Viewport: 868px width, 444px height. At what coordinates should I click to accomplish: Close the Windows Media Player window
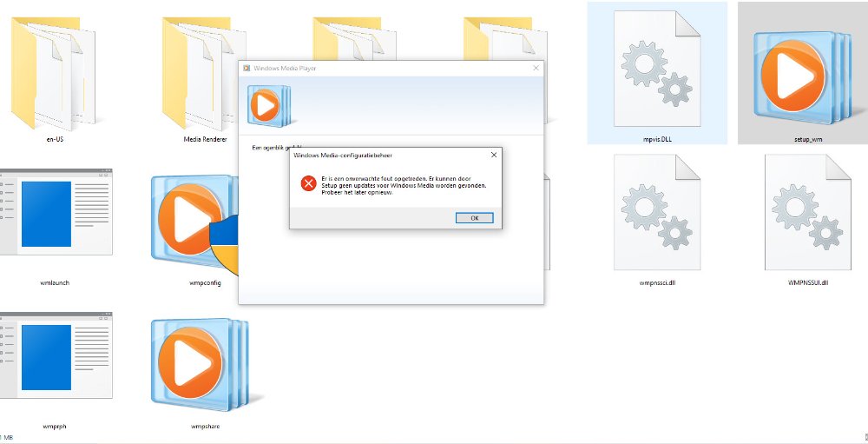point(536,68)
